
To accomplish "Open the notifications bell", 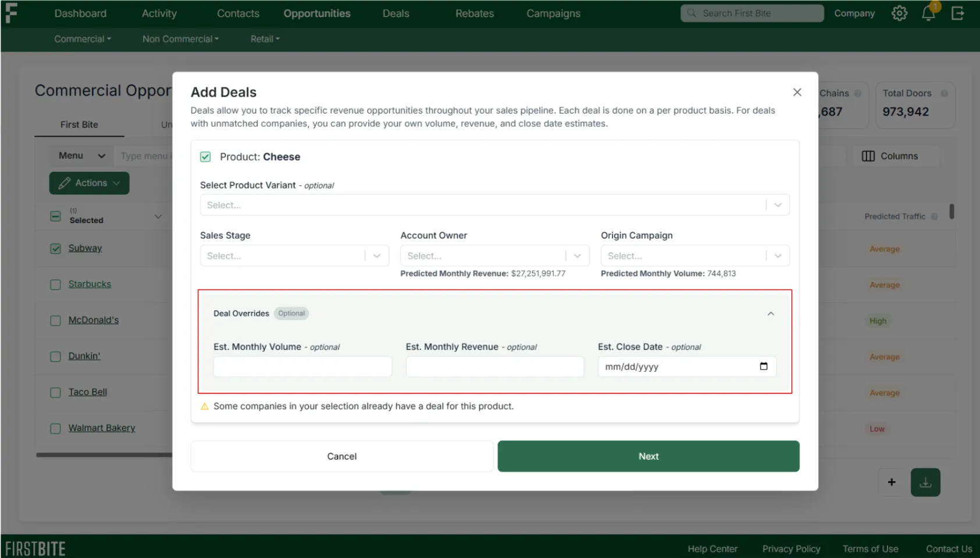I will [x=929, y=13].
